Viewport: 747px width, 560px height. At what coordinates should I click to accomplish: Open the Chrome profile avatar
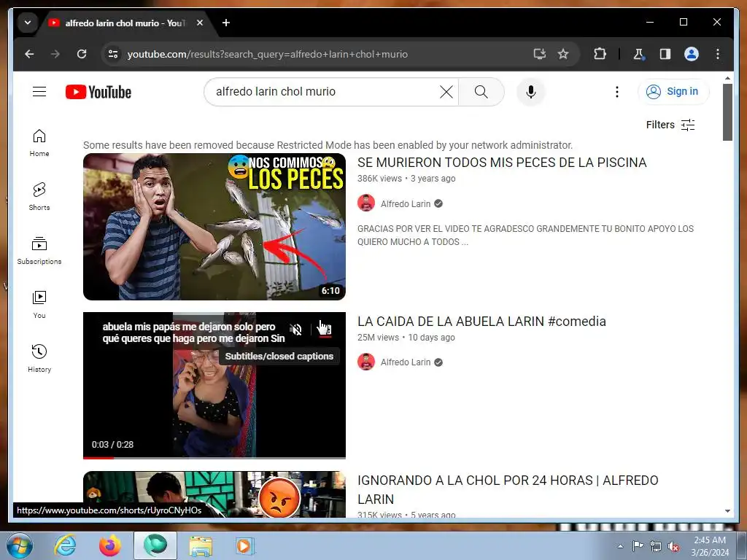[x=692, y=54]
